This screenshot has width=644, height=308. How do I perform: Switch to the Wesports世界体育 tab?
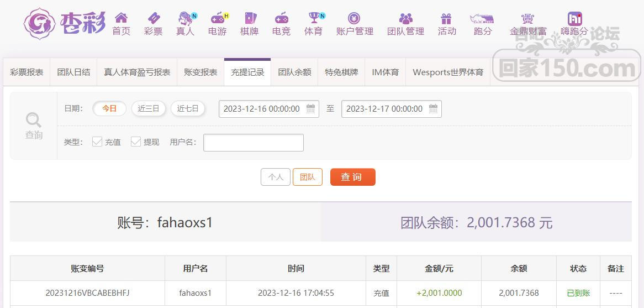448,72
